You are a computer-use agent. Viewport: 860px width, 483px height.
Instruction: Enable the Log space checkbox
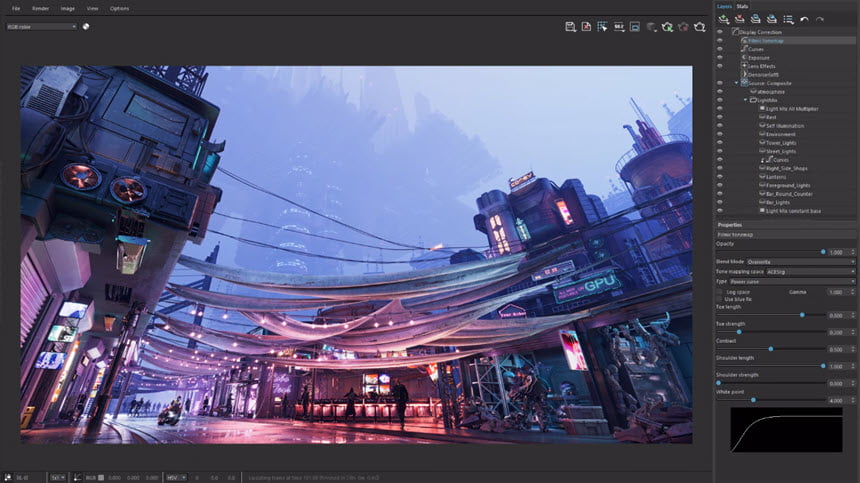click(x=719, y=292)
